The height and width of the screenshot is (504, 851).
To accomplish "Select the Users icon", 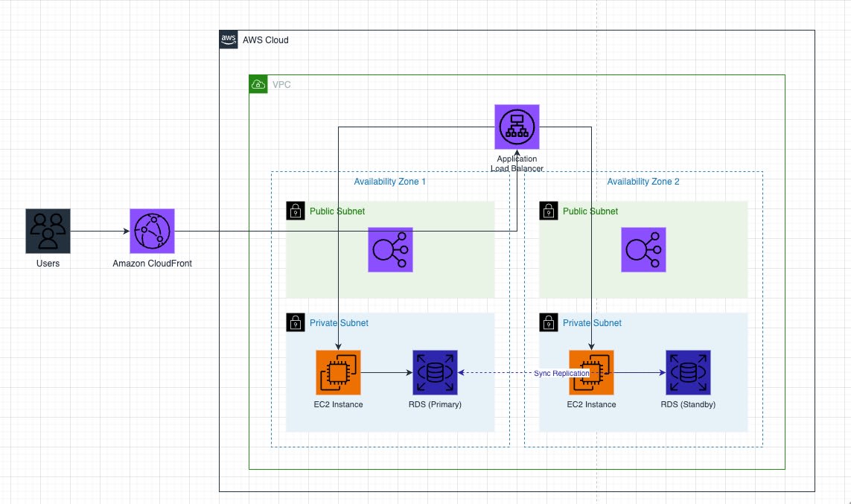I will (x=48, y=231).
